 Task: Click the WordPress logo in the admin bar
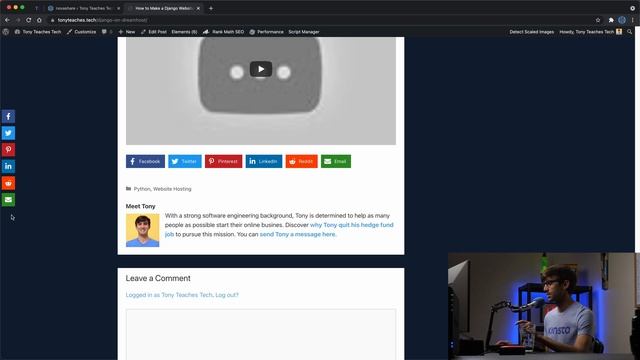coord(6,32)
